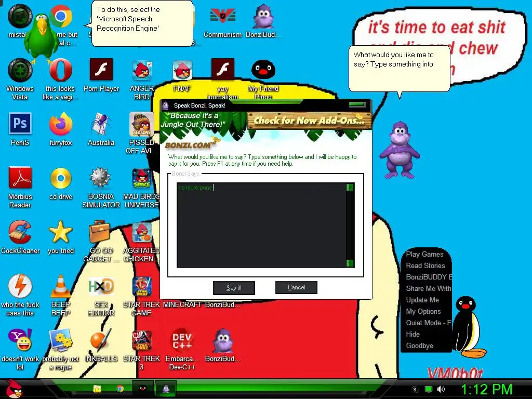The image size is (532, 399).
Task: Open the ANGER BIRD desktop icon
Action: coord(142,70)
